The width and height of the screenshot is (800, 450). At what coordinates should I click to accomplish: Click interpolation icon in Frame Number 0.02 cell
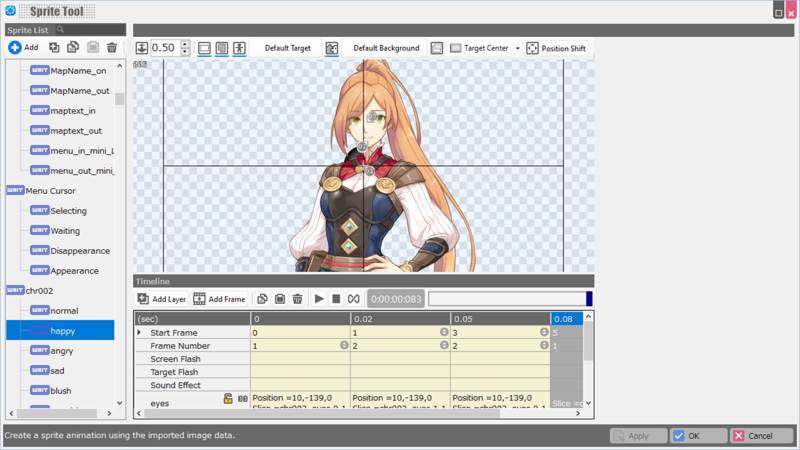[x=444, y=345]
